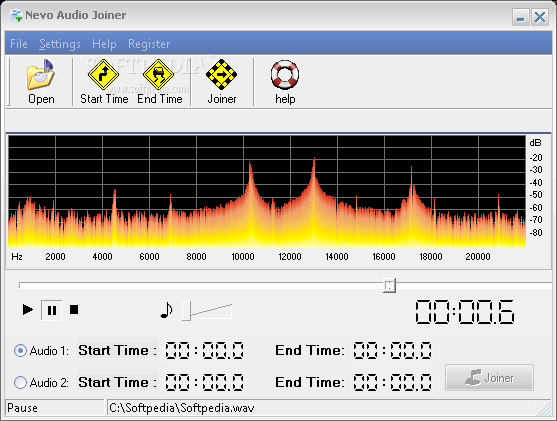Click the 00:00.6 elapsed time display
This screenshot has width=557, height=421.
tap(465, 312)
